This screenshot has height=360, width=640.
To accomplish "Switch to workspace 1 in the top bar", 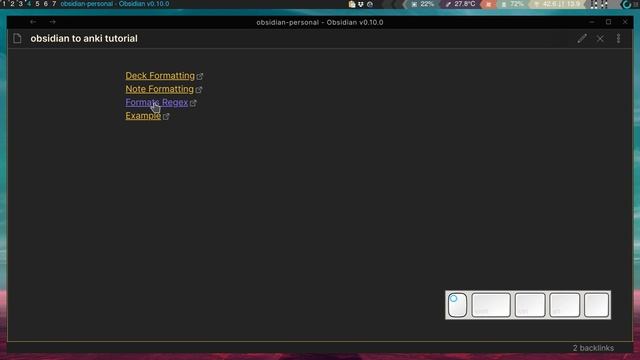I will click(4, 4).
